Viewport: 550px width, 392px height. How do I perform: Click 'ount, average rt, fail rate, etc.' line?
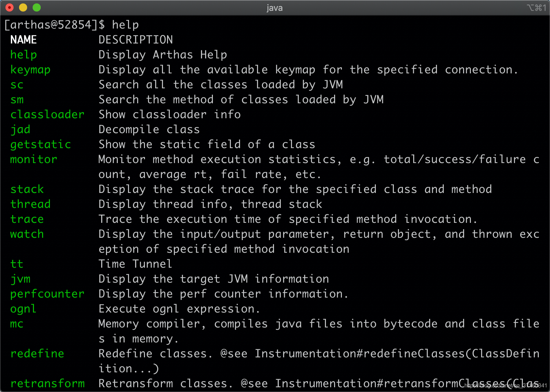[210, 174]
